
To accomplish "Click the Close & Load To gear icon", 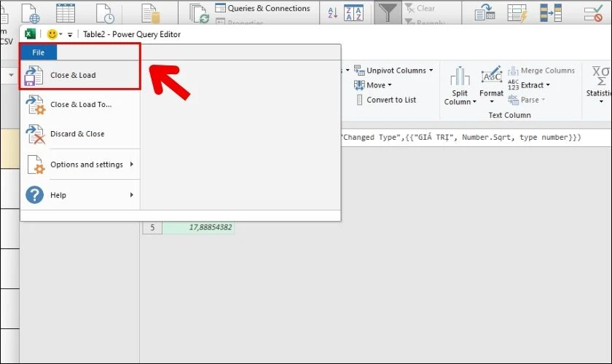I will pyautogui.click(x=35, y=105).
